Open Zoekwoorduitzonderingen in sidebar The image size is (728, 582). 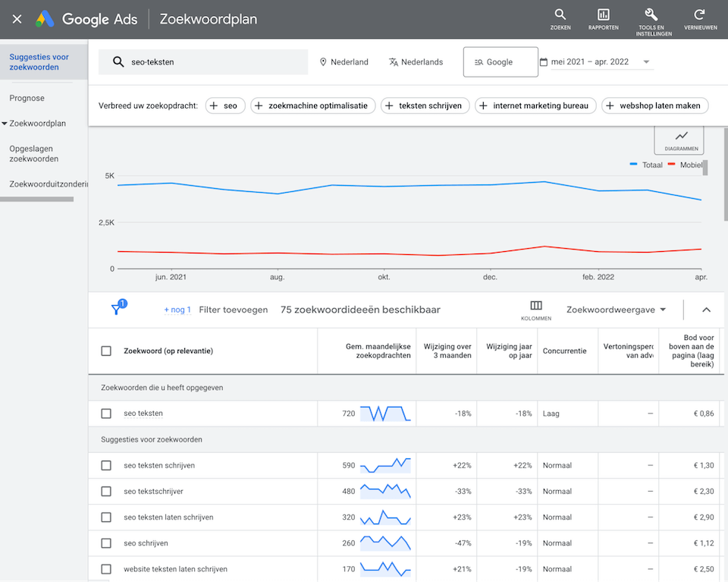49,184
